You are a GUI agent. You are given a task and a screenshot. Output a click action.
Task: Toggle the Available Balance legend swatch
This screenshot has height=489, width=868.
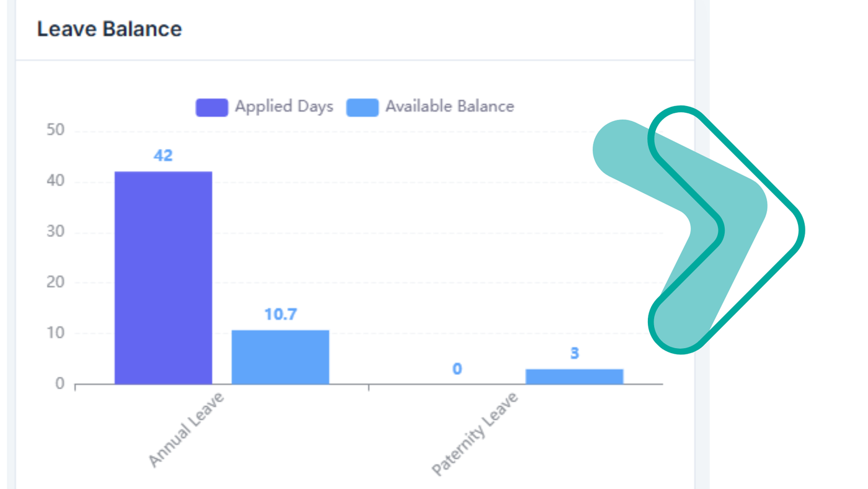(362, 107)
